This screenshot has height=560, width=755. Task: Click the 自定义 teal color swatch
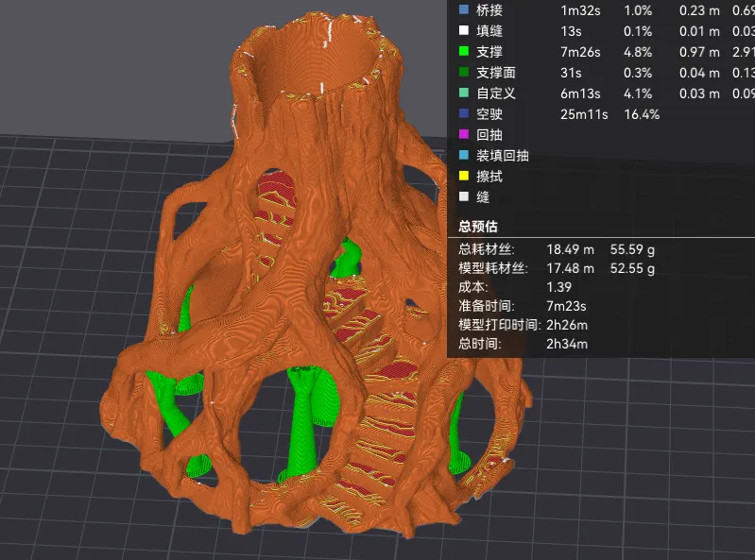(x=464, y=93)
